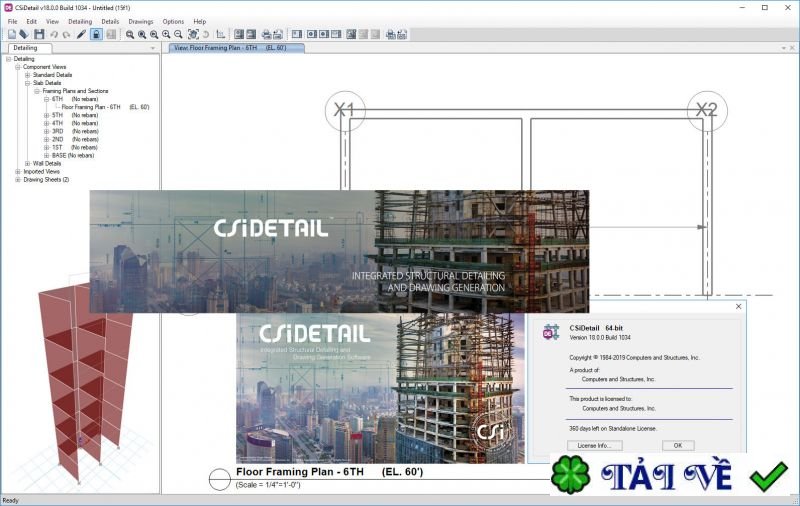Expand the Drawing Sheets (2) node
800x506 pixels.
(x=18, y=180)
